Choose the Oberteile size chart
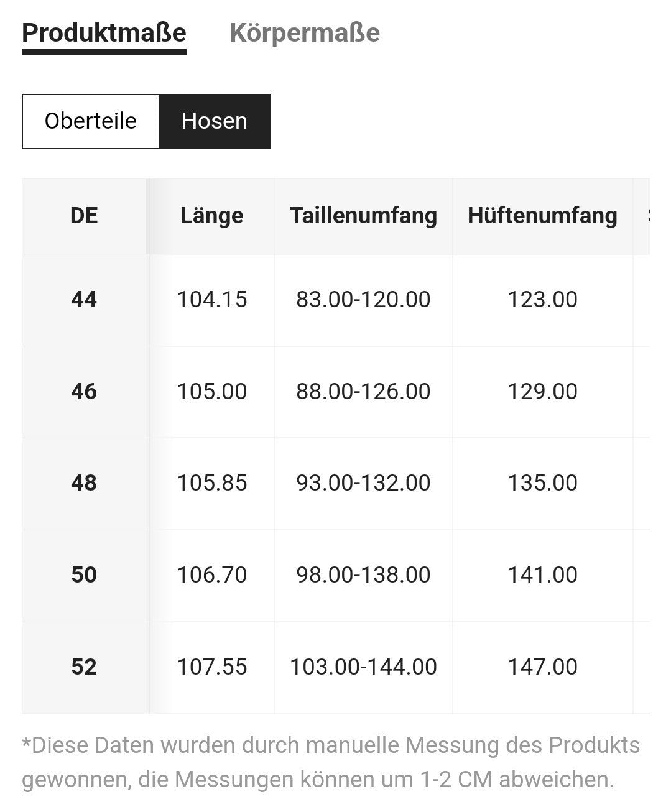The image size is (671, 812). tap(91, 121)
